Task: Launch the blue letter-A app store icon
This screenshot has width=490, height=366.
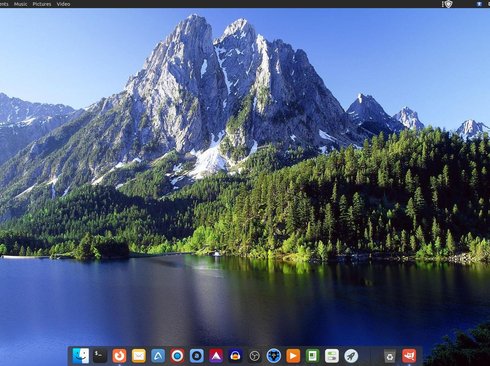Action: point(158,356)
